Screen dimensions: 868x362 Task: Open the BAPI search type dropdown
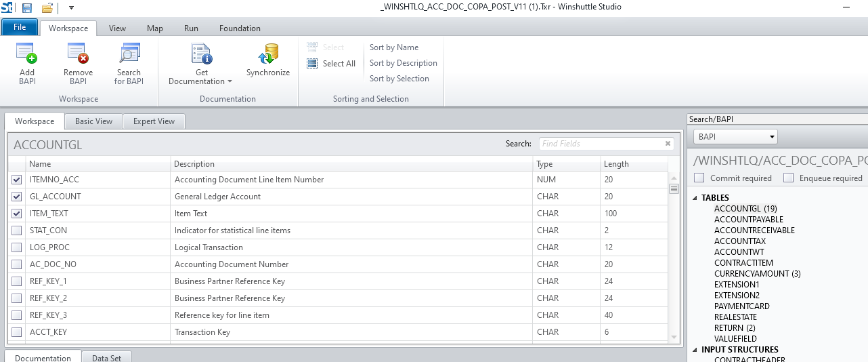click(x=735, y=137)
